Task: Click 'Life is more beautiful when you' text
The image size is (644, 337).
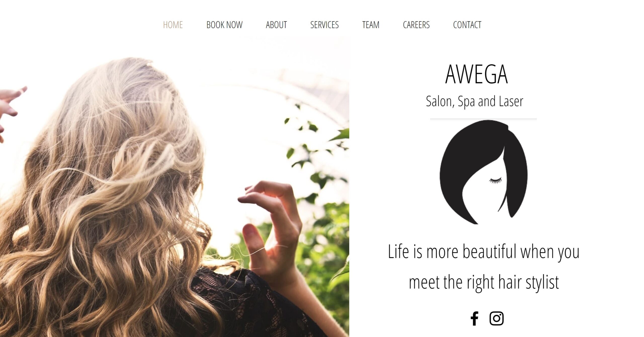Action: pyautogui.click(x=484, y=252)
